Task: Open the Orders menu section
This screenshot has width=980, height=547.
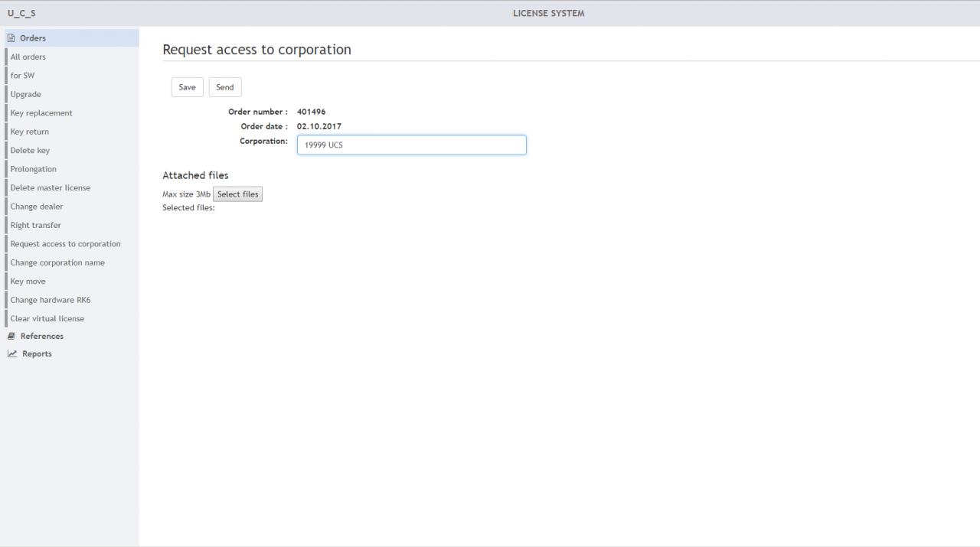Action: [x=72, y=38]
